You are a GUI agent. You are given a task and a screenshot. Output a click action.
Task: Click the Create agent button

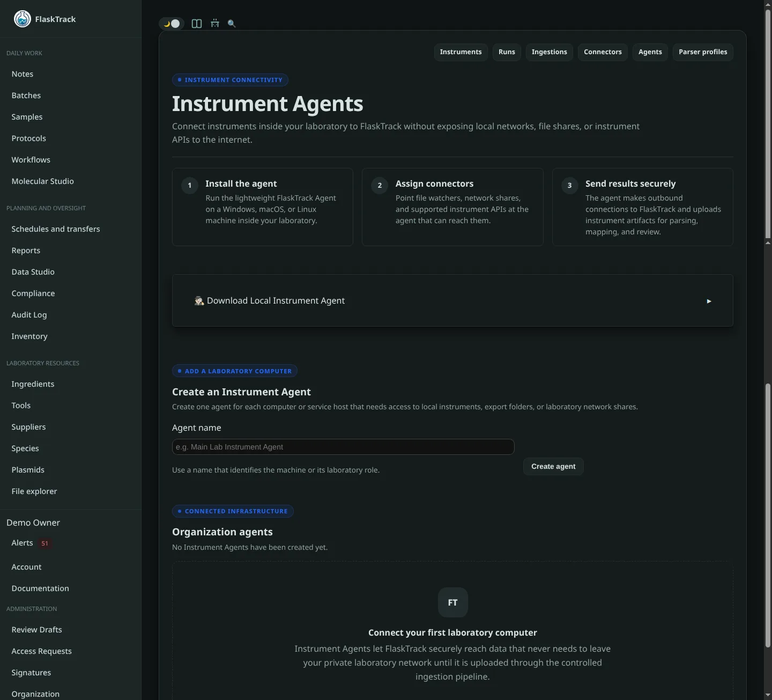[553, 466]
